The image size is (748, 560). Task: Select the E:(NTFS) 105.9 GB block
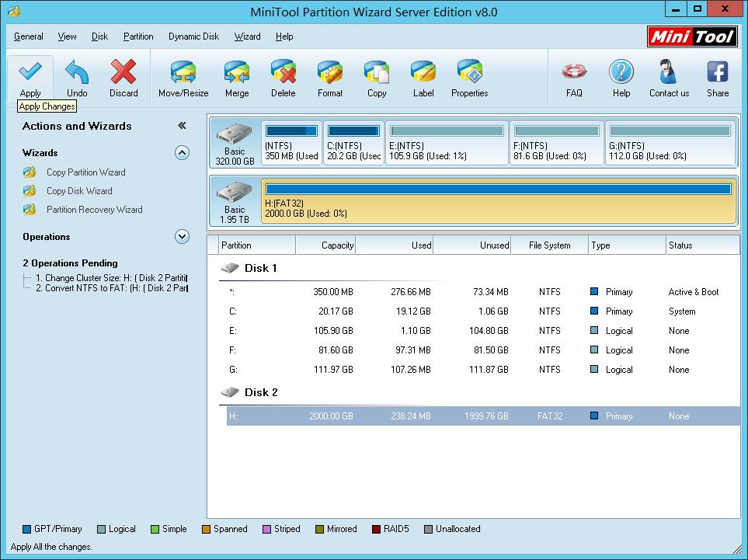point(447,143)
